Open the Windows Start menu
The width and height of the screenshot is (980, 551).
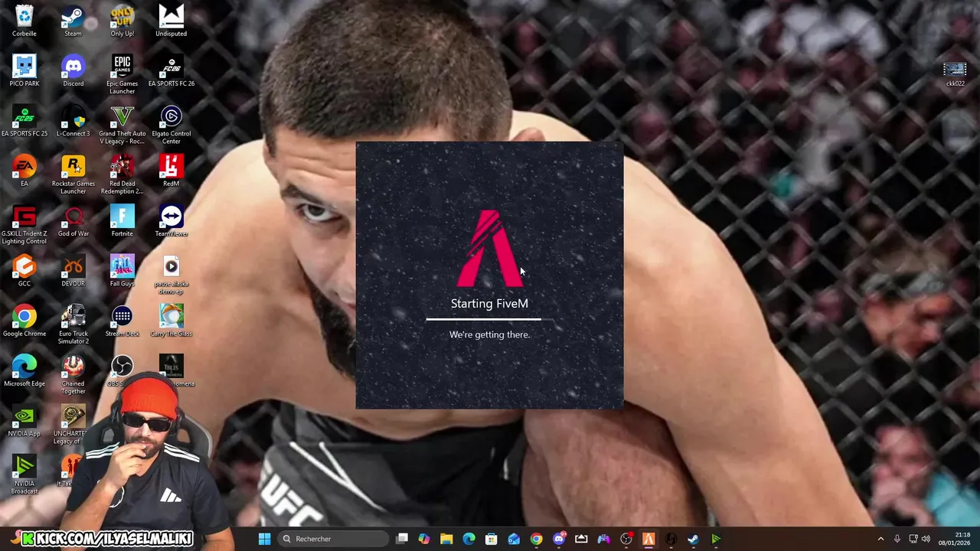tap(264, 539)
